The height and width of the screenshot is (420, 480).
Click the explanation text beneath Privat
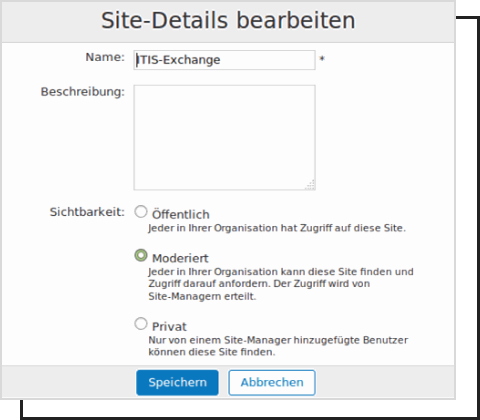click(x=278, y=346)
